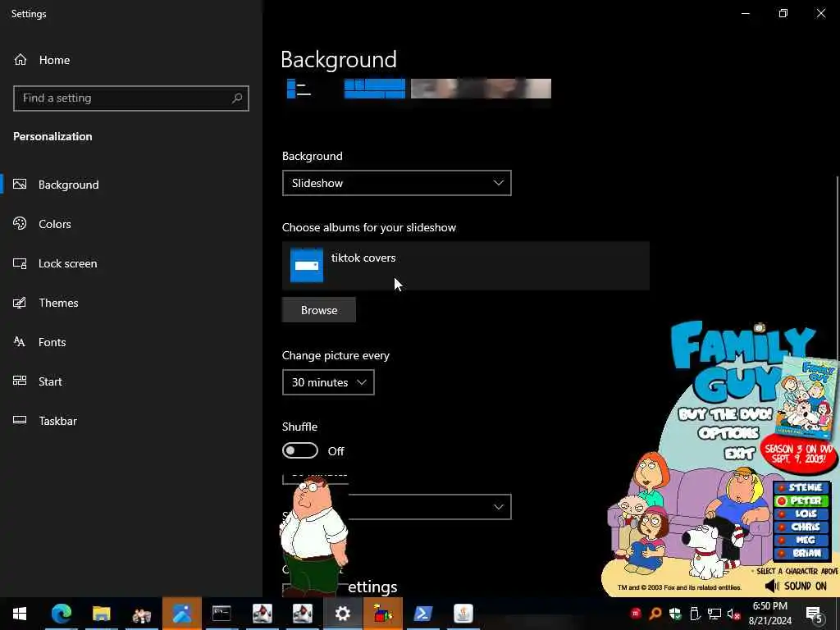This screenshot has height=630, width=840.
Task: Click the Settings gear taskbar icon
Action: (342, 614)
